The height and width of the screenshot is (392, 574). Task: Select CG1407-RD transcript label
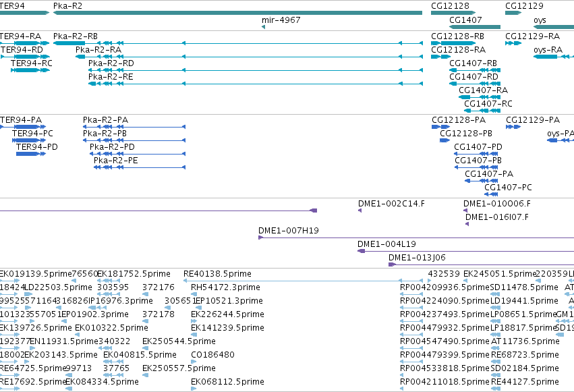pos(473,77)
